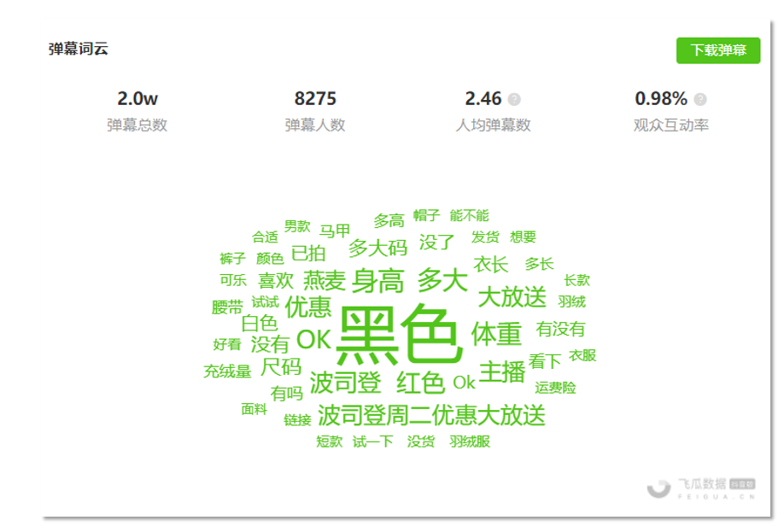Click the word 试试

point(265,302)
